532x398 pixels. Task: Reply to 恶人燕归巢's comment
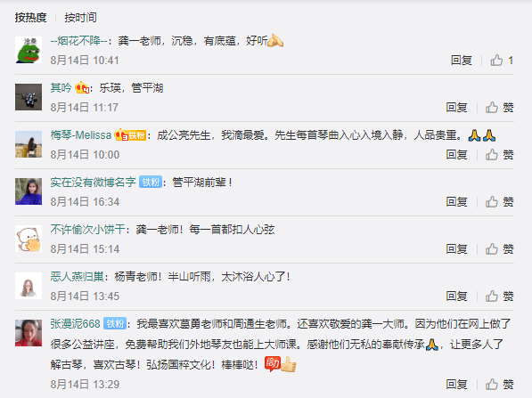[456, 296]
